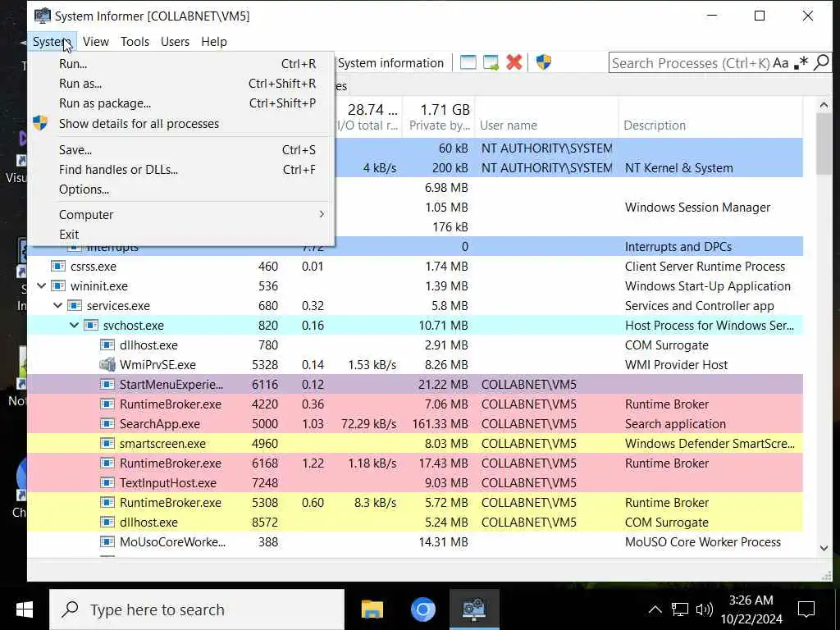Expand the Computer submenu
Viewport: 840px width, 630px height.
(181, 214)
